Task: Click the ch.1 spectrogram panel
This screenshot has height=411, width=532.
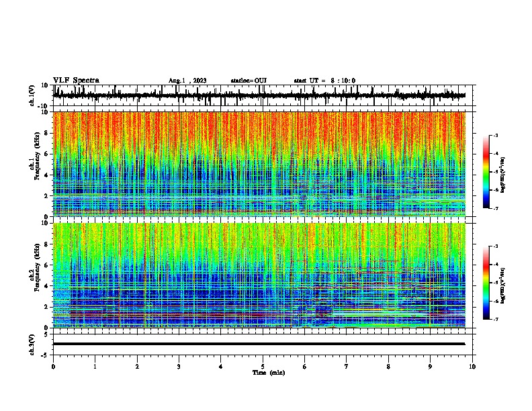Action: coord(259,164)
